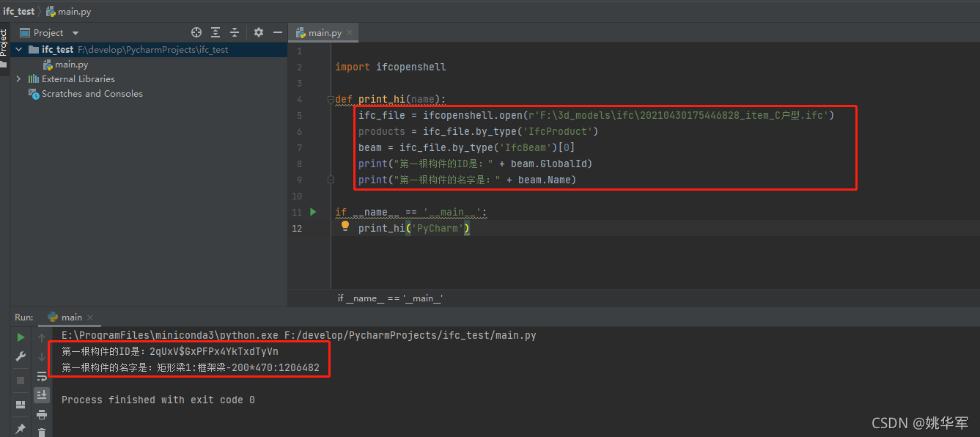The width and height of the screenshot is (980, 437).
Task: Open vertical Project sidebar tab
Action: click(4, 43)
